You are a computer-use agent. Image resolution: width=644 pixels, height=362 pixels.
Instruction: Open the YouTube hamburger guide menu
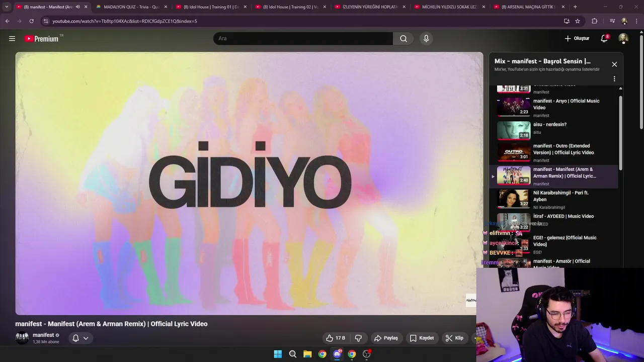[12, 39]
